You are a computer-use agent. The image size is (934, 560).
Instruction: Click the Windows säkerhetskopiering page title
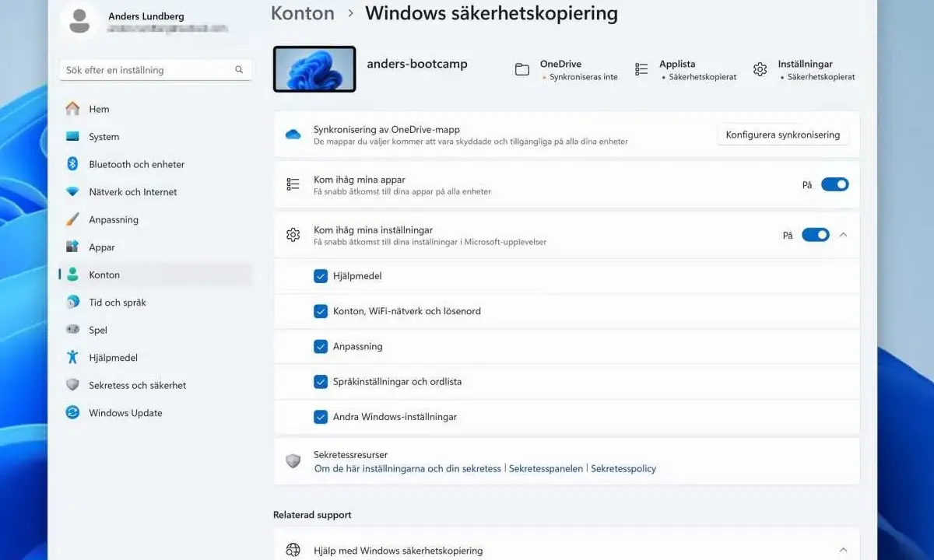(492, 13)
